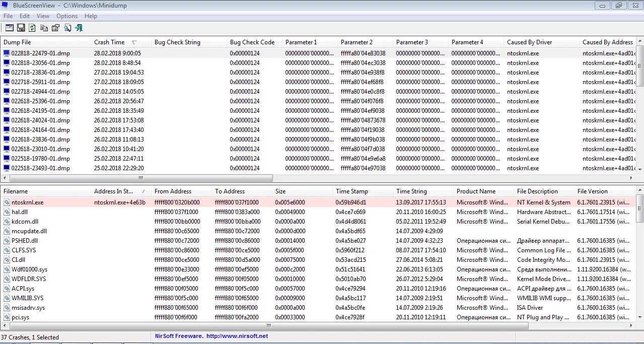Open the View menu
This screenshot has height=344, width=644.
pyautogui.click(x=43, y=16)
